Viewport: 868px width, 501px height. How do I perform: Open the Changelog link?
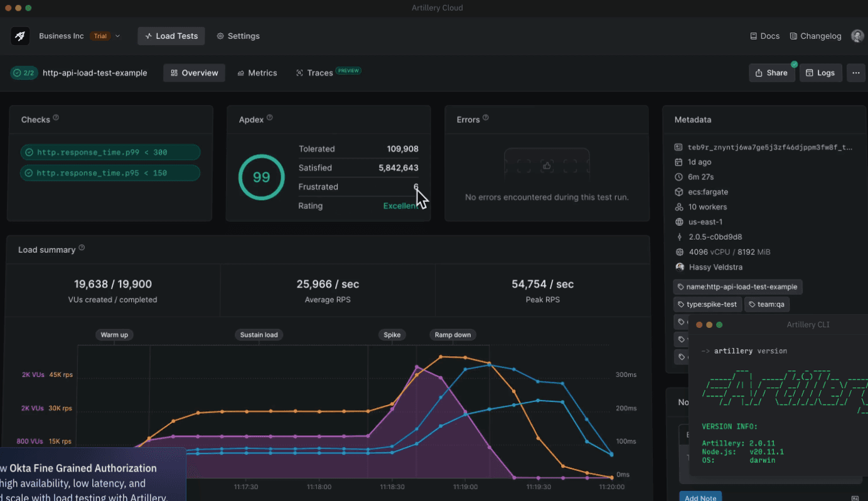[815, 36]
